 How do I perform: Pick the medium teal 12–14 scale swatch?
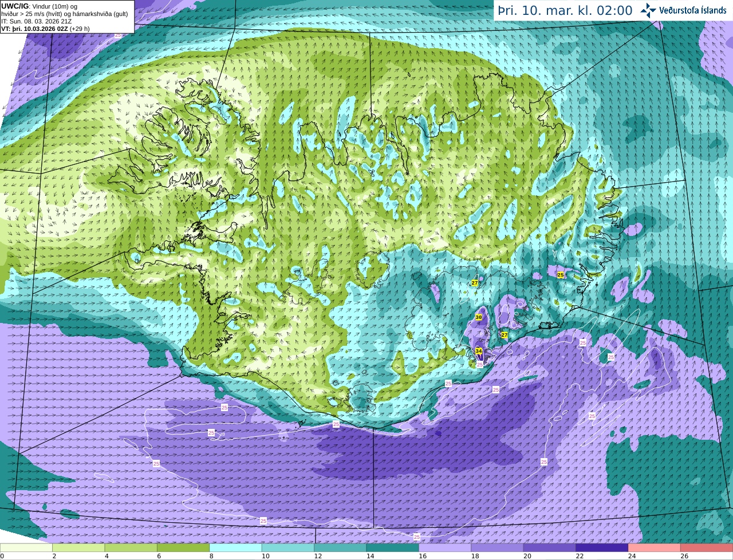340,547
